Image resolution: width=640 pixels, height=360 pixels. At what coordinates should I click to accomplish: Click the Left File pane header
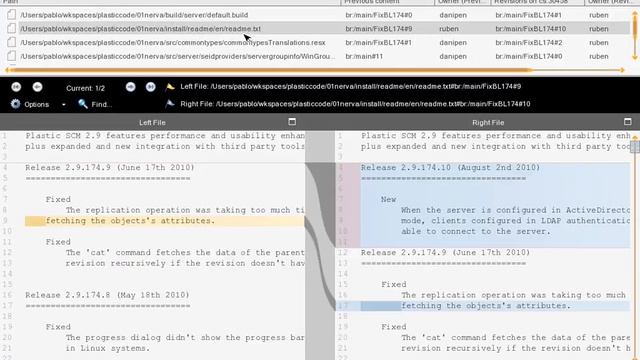tap(152, 122)
